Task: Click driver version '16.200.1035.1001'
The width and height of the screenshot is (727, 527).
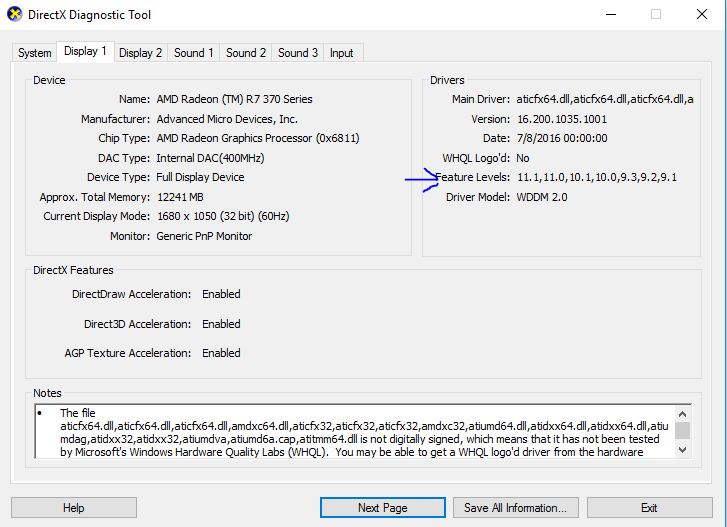Action: [x=562, y=119]
